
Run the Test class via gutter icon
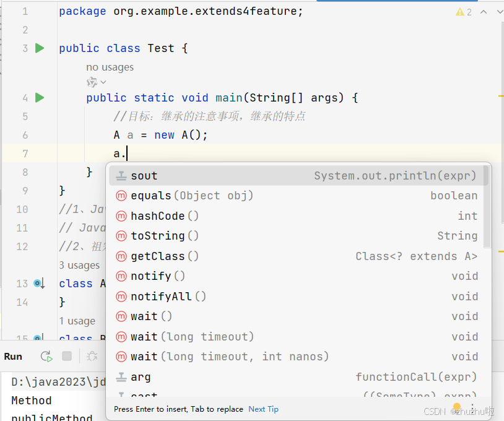pos(39,48)
